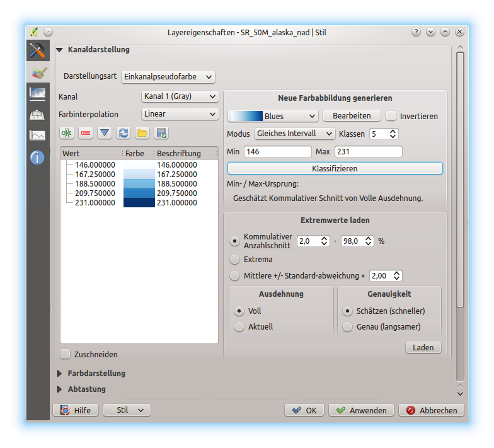The image size is (494, 448).
Task: Click into the Min value field
Action: point(277,151)
